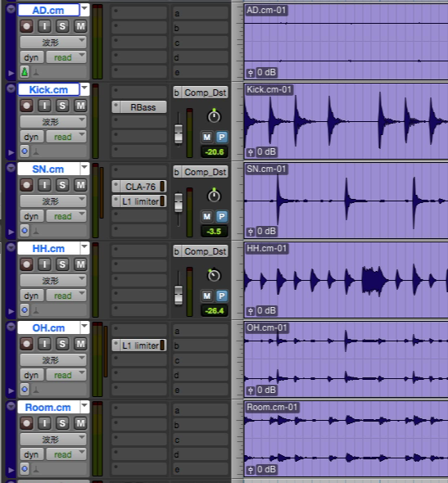Expand the SN.cm track name arrow menu
The image size is (448, 483).
point(84,169)
